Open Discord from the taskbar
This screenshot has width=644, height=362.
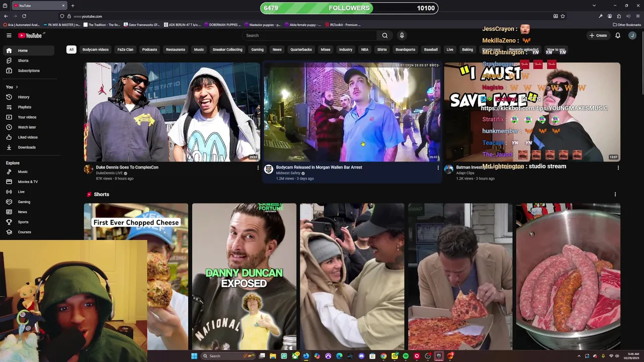pos(361,356)
